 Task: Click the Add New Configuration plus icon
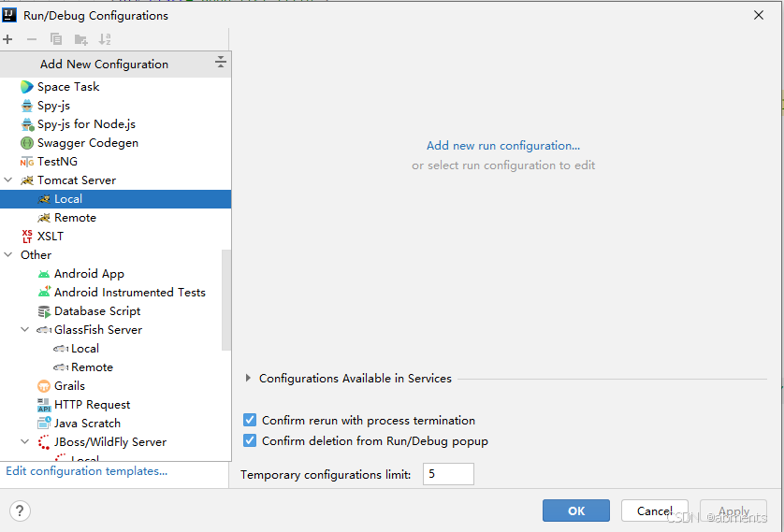tap(7, 39)
